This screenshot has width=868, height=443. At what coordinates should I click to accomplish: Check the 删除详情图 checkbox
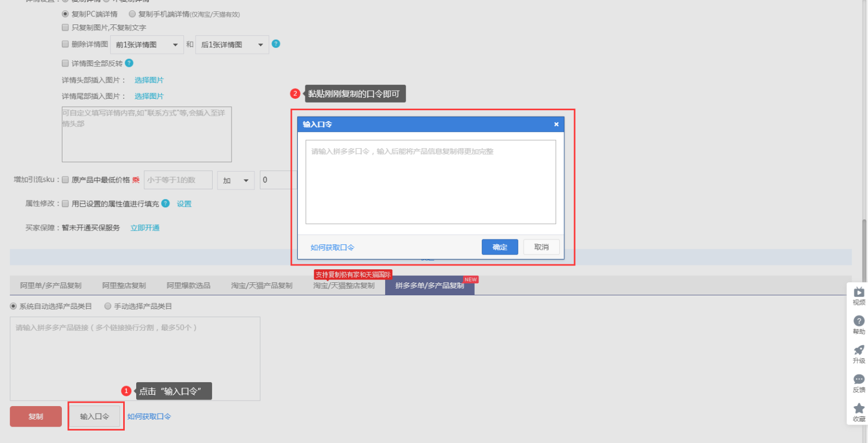click(65, 44)
